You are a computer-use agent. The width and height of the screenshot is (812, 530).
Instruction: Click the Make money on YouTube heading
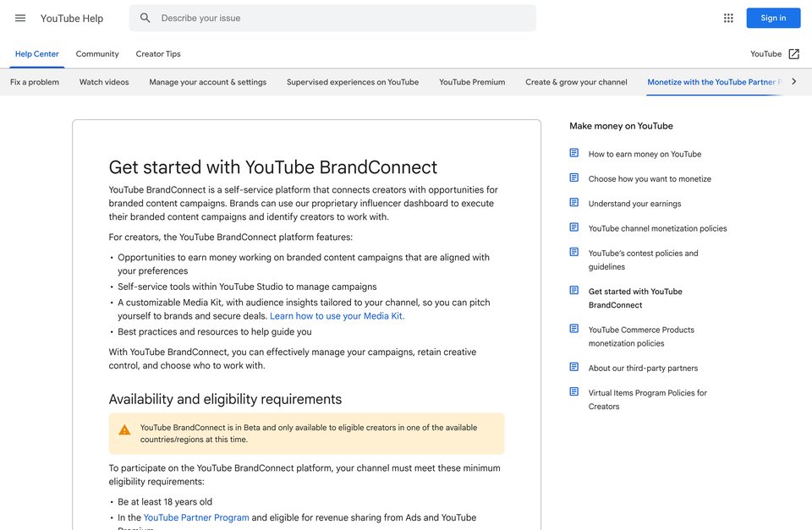[621, 126]
